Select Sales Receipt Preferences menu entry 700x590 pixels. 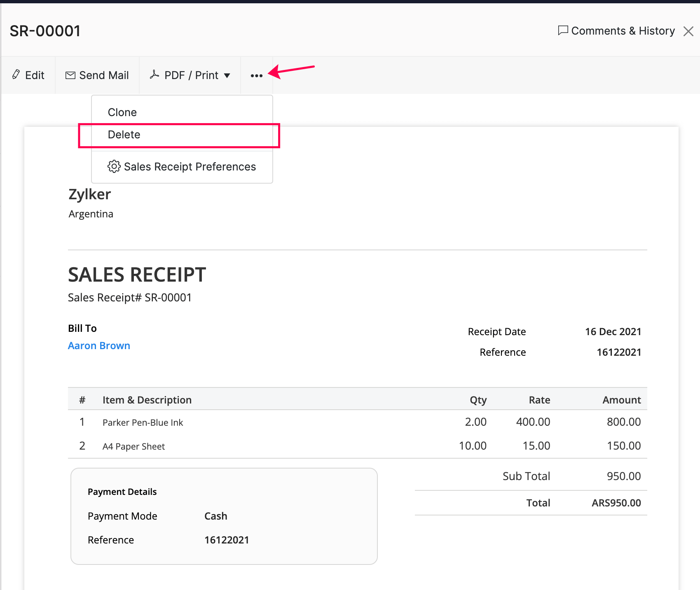190,166
